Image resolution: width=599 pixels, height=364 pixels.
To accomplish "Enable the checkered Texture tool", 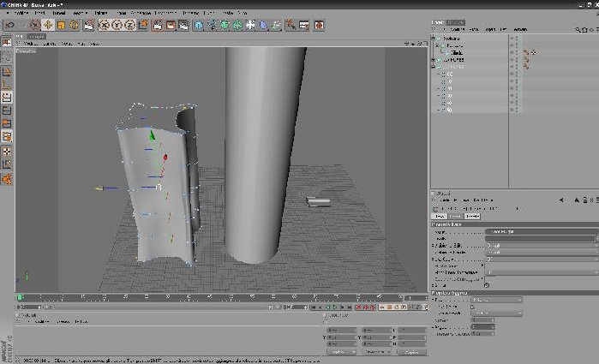I will click(7, 152).
